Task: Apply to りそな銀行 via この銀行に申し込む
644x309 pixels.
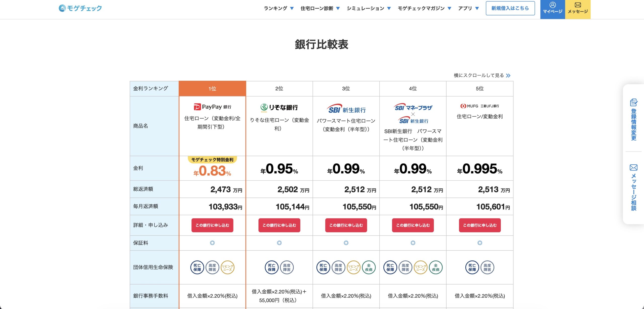Action: 279,225
